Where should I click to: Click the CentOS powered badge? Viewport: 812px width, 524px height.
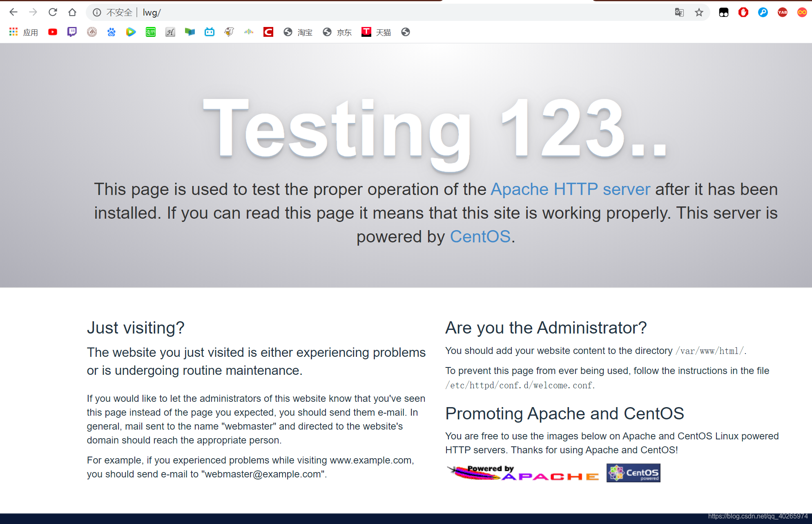[634, 473]
